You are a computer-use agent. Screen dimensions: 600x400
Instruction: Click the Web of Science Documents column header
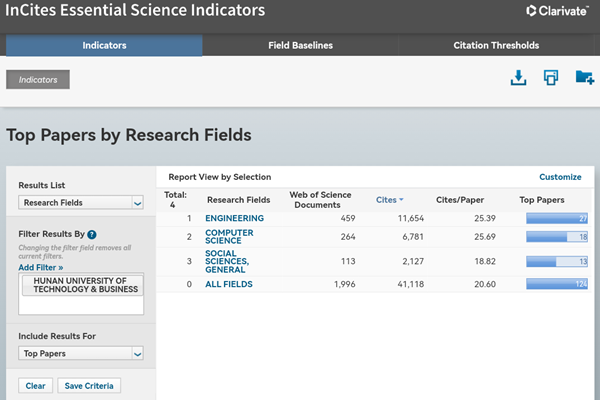[320, 200]
